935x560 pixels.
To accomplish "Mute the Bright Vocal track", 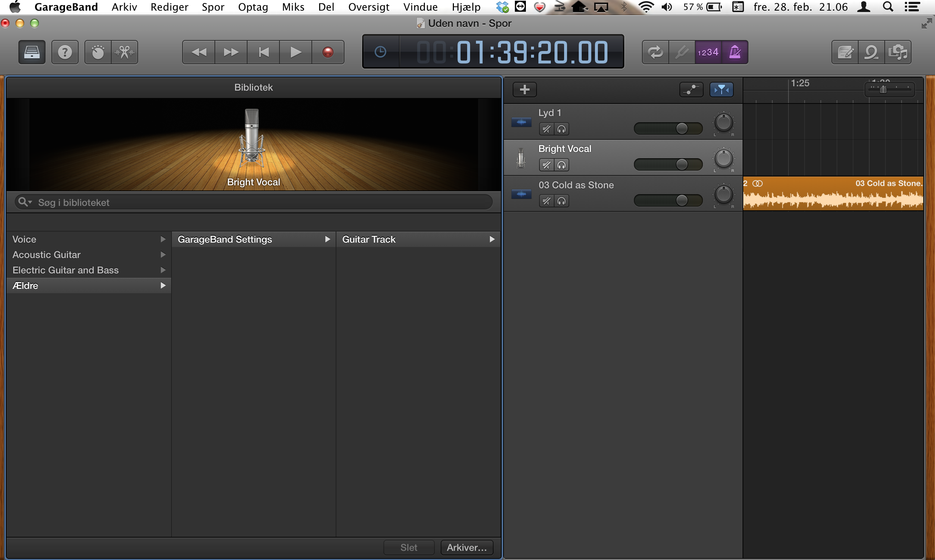I will pos(546,165).
